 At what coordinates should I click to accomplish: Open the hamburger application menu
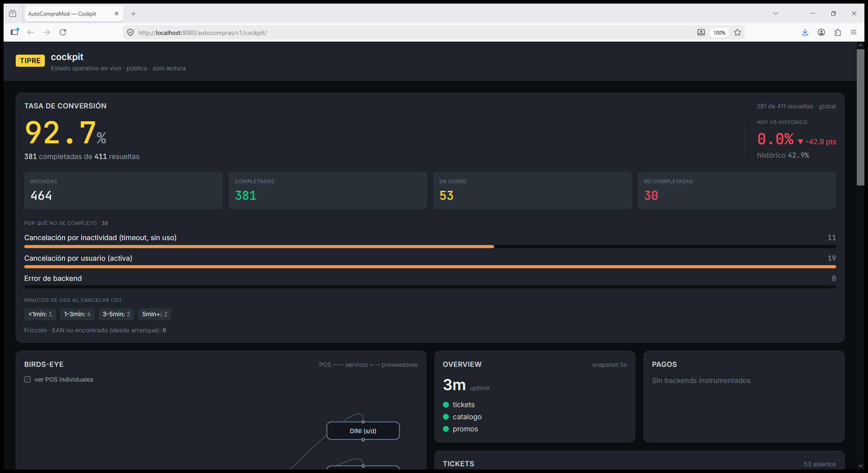(x=854, y=32)
